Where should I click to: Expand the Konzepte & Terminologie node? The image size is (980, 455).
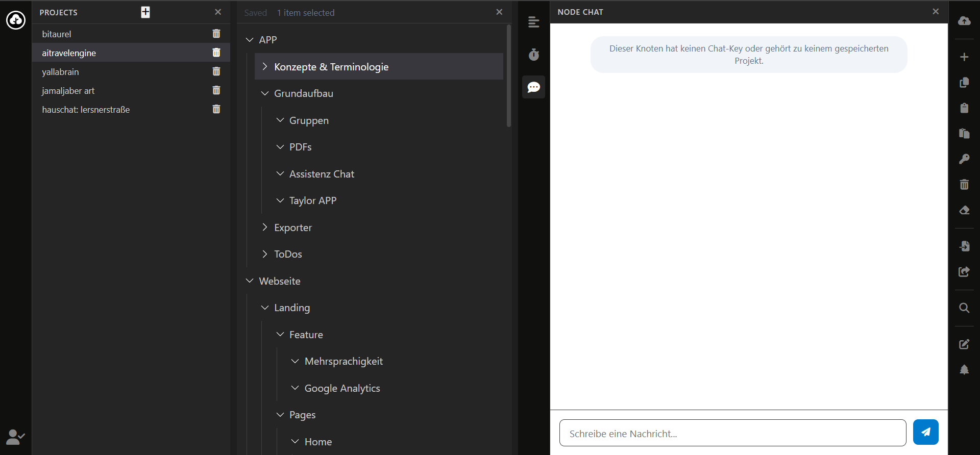(264, 67)
